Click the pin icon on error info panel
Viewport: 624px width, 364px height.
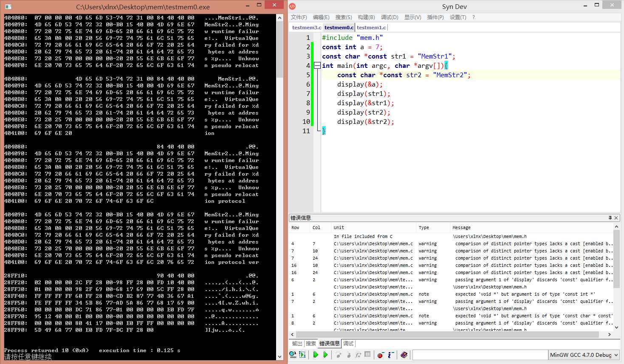pyautogui.click(x=610, y=218)
